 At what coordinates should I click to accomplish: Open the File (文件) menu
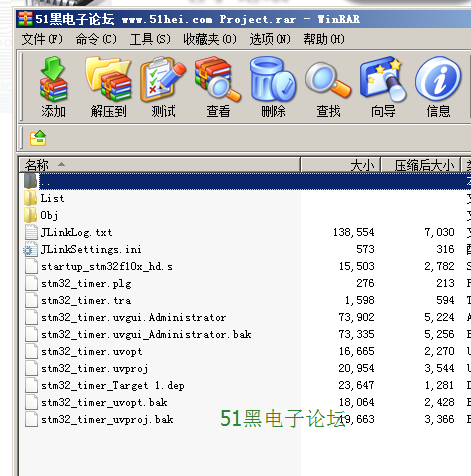[42, 39]
